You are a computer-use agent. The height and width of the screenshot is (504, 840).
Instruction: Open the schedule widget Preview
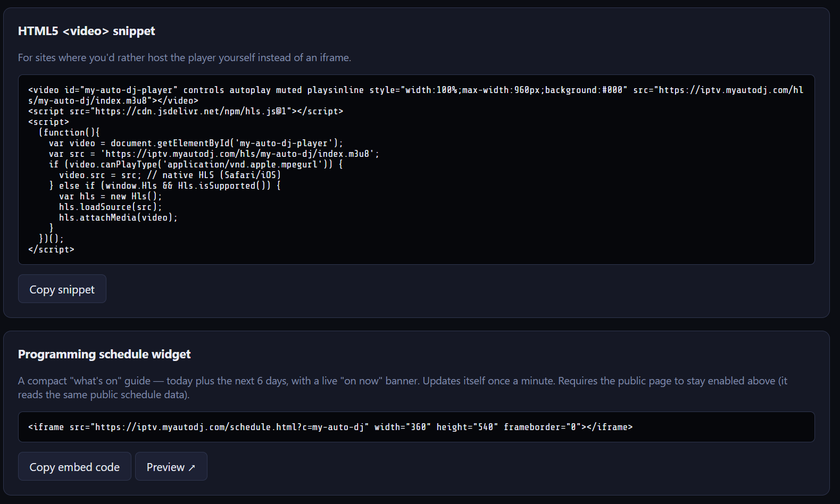point(171,466)
